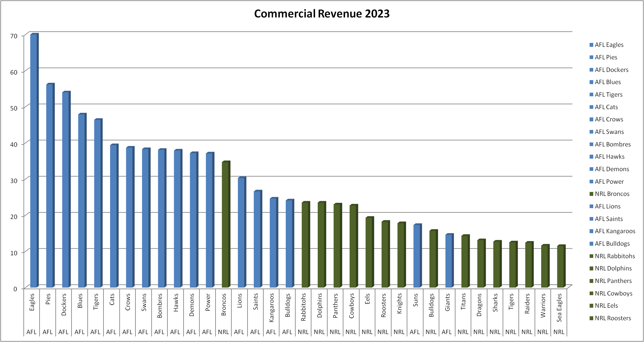
Task: Select the "NRL Broncos" legend entry
Action: click(609, 194)
